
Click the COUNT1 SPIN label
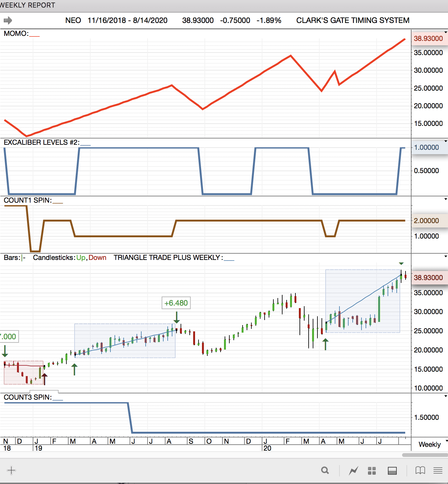click(x=28, y=200)
